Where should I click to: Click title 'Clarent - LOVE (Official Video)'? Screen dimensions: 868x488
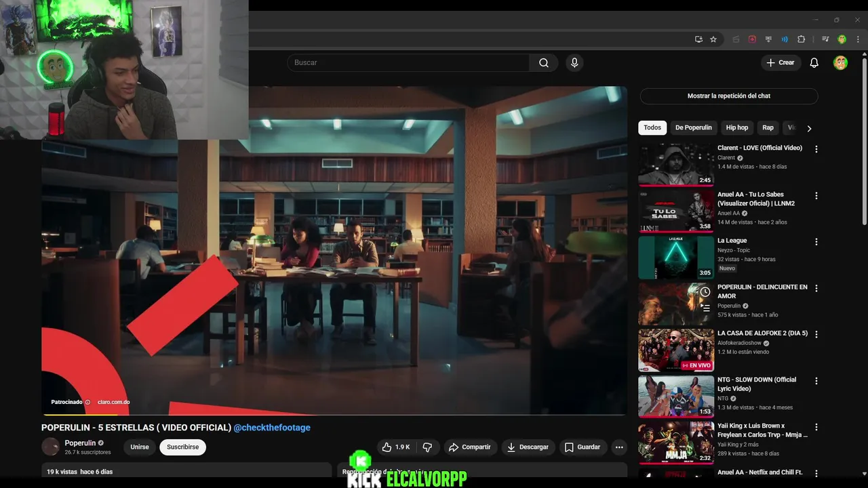tap(759, 148)
